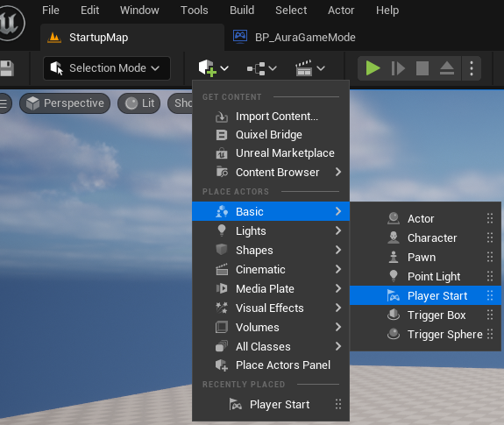Image resolution: width=504 pixels, height=425 pixels.
Task: Open the Select menu
Action: (x=291, y=11)
